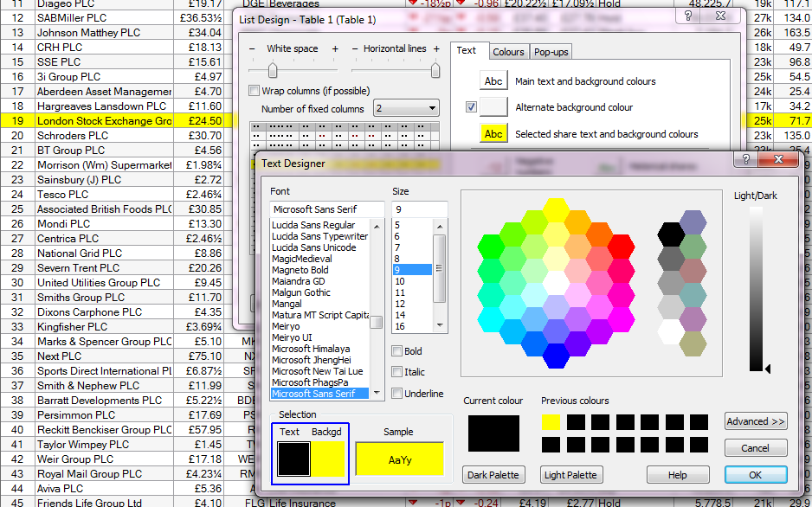
Task: Pick white centre hexagon on colour wheel
Action: pyautogui.click(x=556, y=282)
